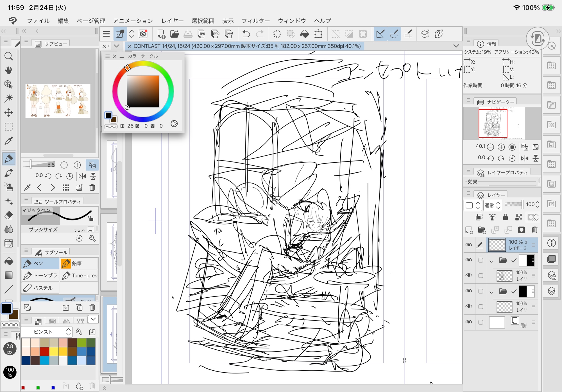Screen dimensions: 562x392
Task: Select the Eyedropper tool in left toolbar
Action: tap(9, 141)
